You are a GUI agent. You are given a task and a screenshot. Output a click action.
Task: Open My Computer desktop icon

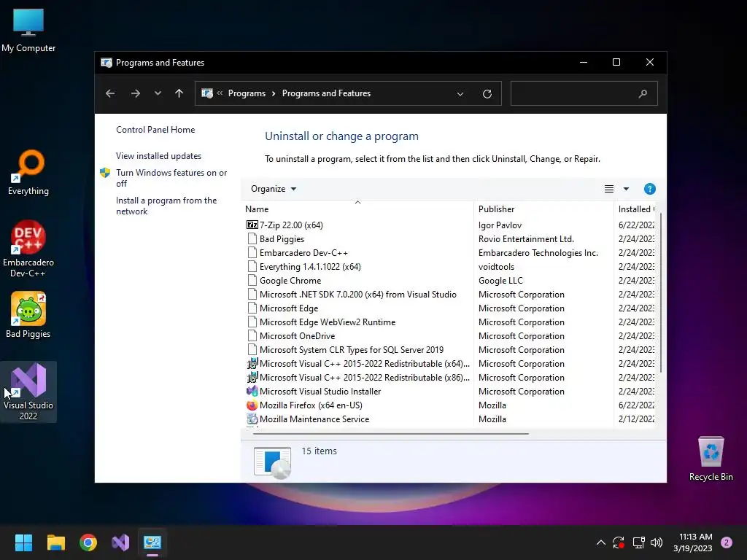point(28,30)
